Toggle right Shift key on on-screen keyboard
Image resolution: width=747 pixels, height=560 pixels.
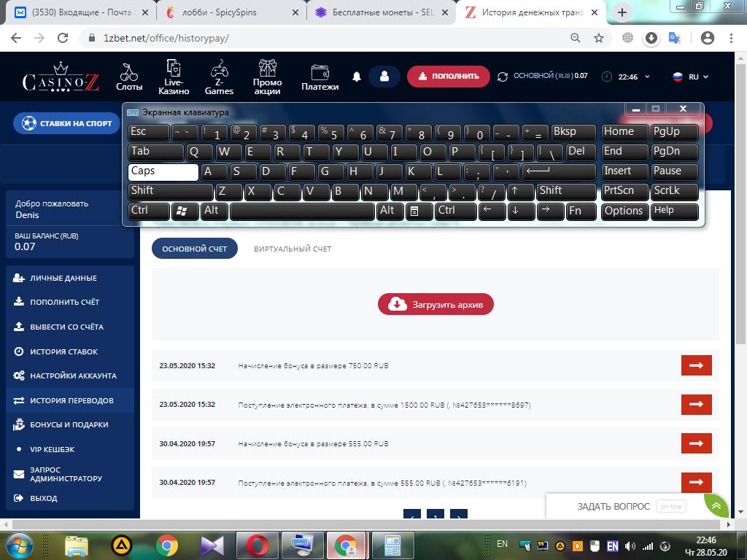pos(566,192)
